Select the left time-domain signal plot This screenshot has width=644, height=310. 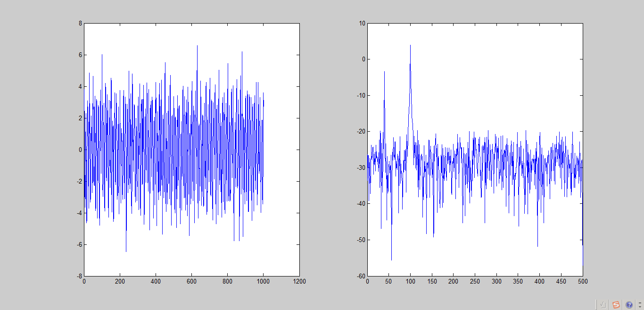191,150
